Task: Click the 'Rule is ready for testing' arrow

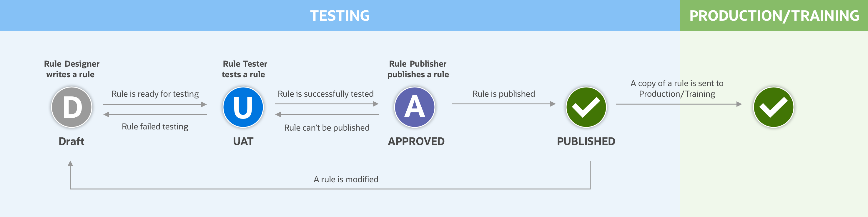Action: pos(155,104)
